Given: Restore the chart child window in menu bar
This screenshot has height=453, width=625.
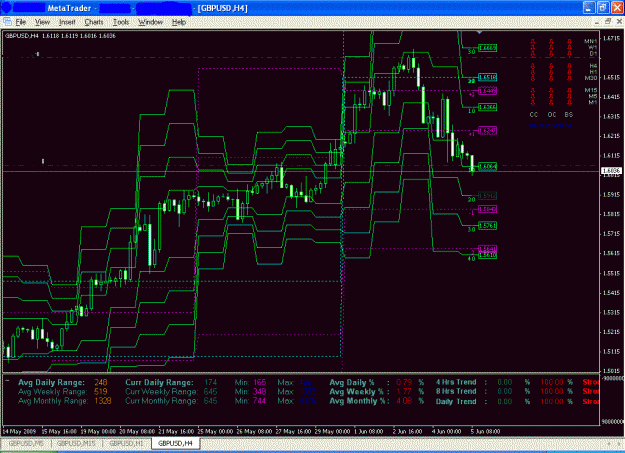Looking at the screenshot, I should 608,22.
